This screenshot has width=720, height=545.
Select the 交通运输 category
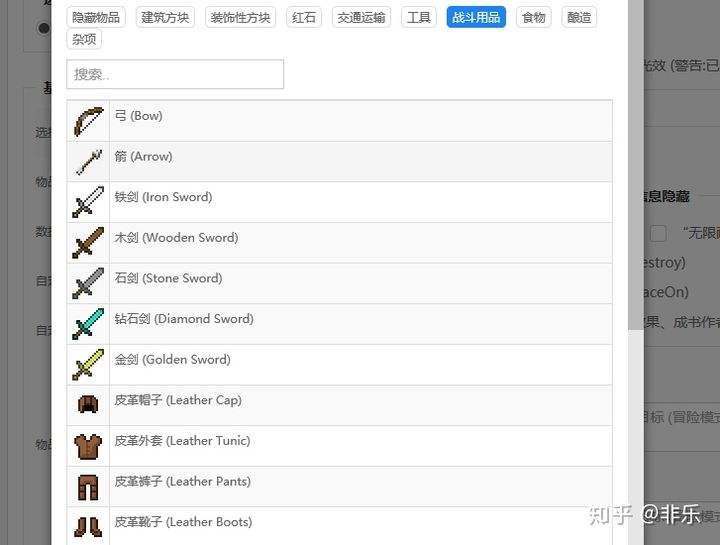click(361, 17)
